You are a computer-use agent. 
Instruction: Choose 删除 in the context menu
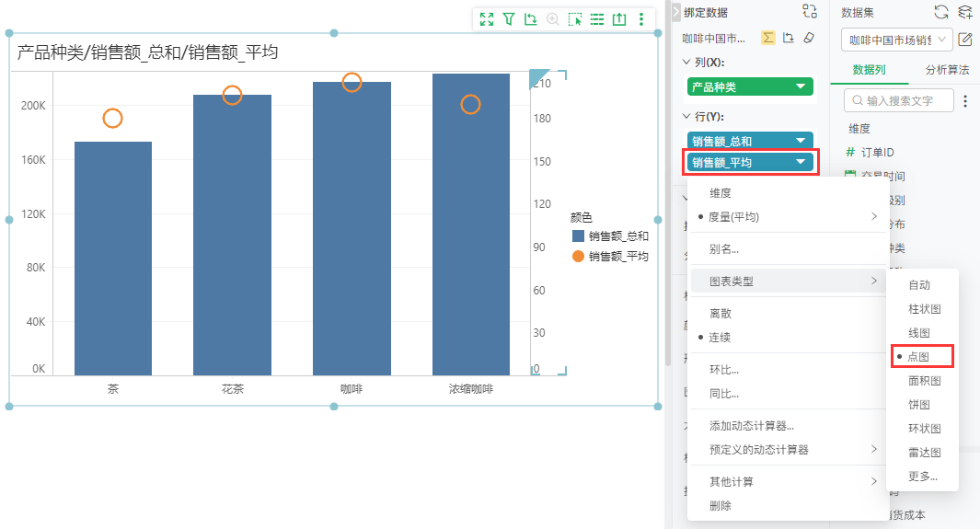click(x=720, y=506)
